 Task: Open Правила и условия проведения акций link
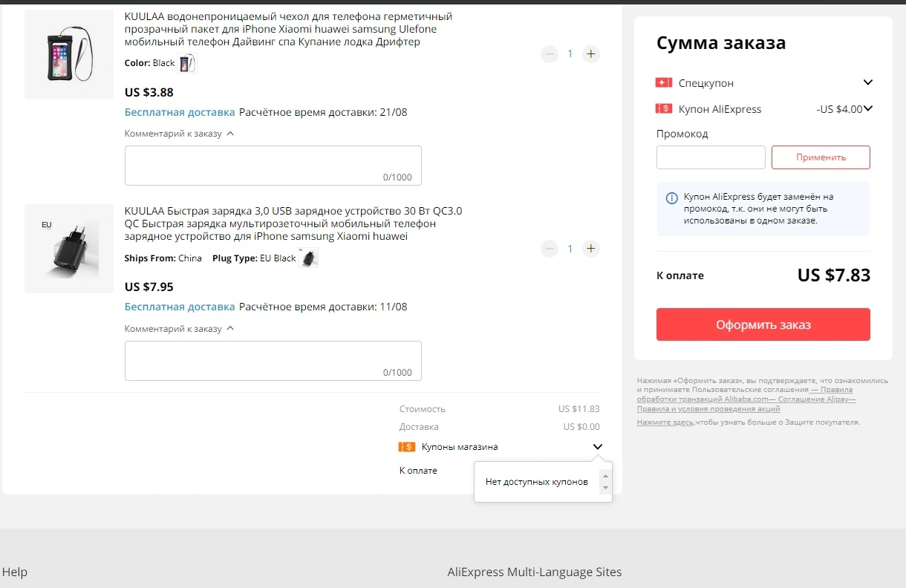708,408
